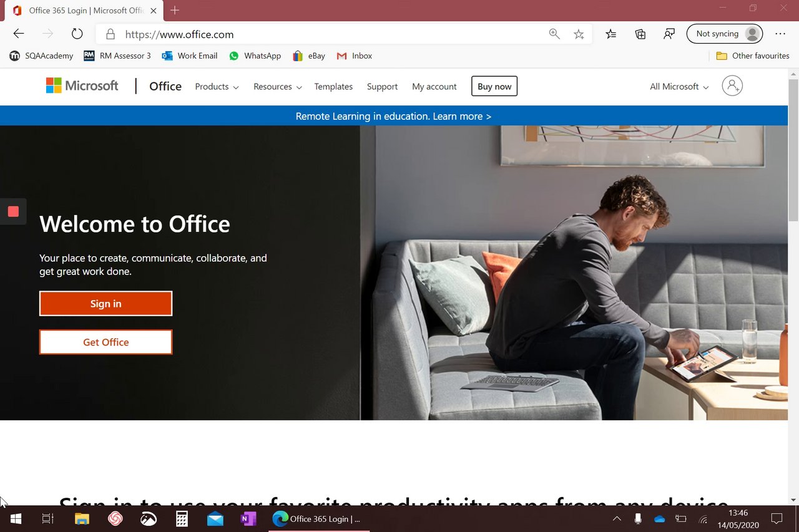
Task: Expand the Products dropdown menu
Action: click(217, 87)
